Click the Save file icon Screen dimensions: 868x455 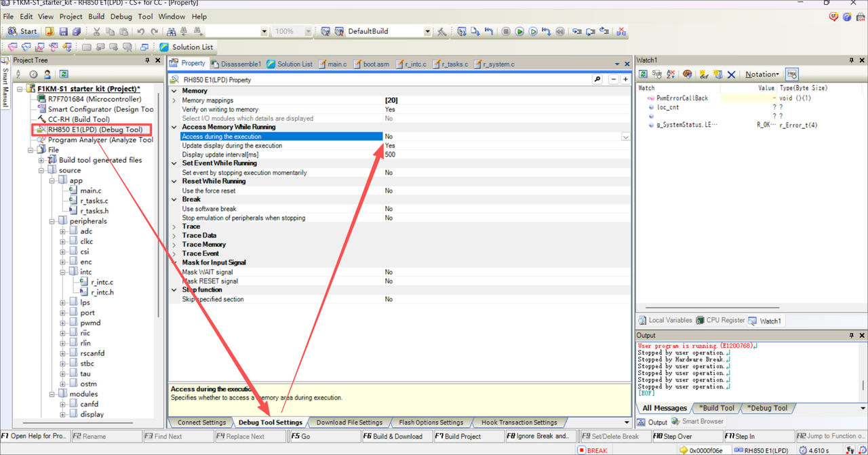click(63, 31)
